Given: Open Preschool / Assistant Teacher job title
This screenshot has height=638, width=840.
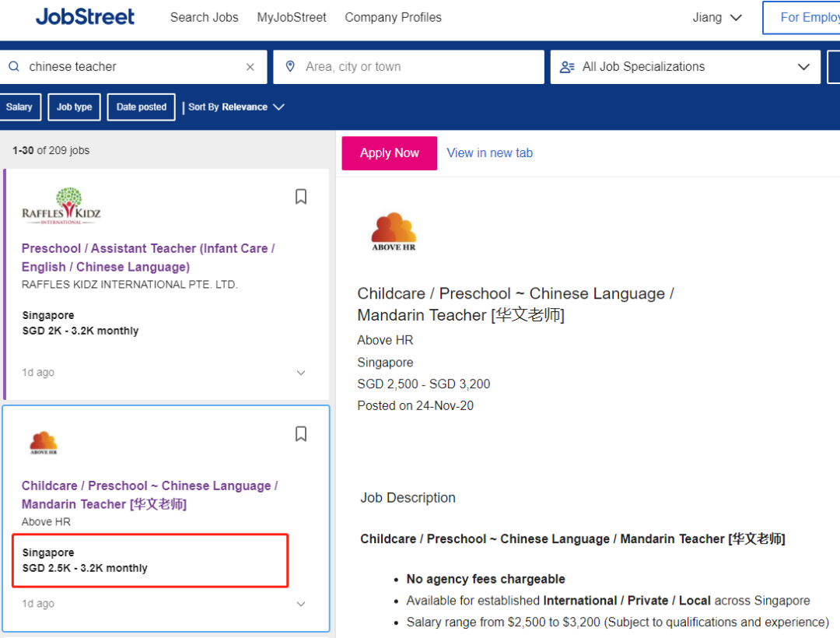Looking at the screenshot, I should click(149, 258).
